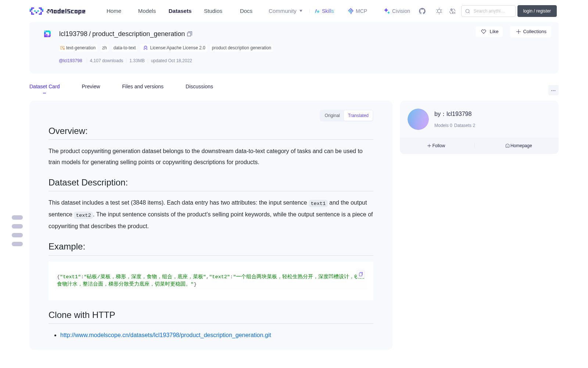Click the Overview heading
Image resolution: width=588 pixels, height=368 pixels.
pyautogui.click(x=68, y=131)
